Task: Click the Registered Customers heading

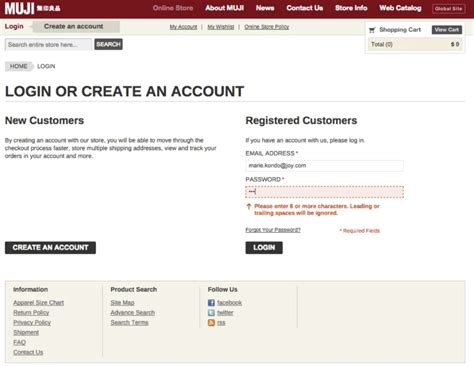Action: 301,120
